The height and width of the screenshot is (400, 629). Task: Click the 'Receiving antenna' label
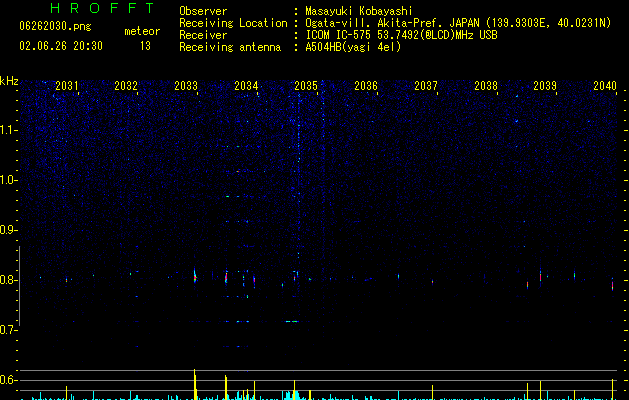pos(230,47)
